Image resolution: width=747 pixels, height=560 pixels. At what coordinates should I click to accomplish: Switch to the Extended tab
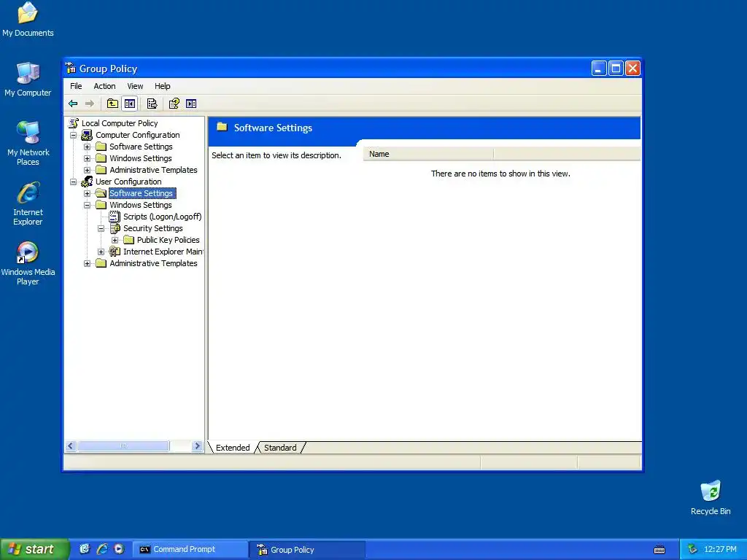pos(233,448)
